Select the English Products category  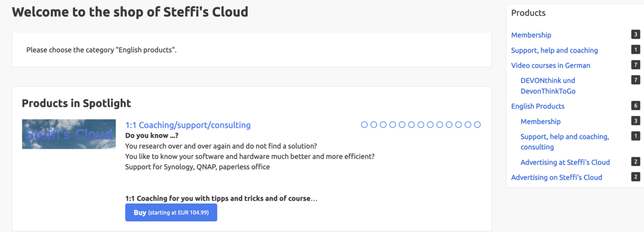click(x=538, y=106)
